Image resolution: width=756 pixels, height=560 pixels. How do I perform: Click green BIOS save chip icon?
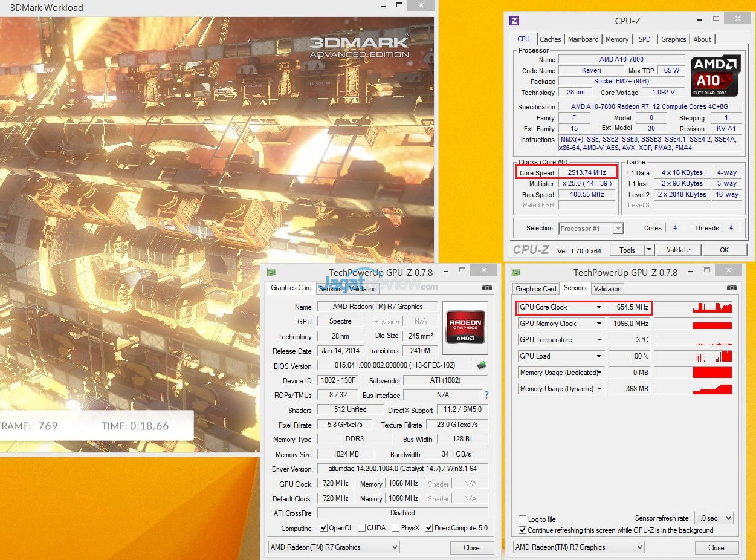[482, 365]
